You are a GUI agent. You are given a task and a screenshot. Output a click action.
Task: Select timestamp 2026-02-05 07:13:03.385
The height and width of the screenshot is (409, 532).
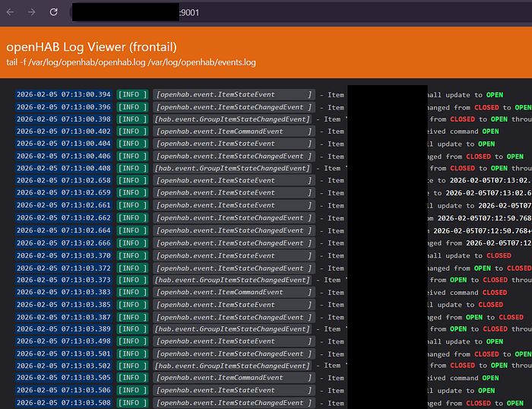coord(64,304)
